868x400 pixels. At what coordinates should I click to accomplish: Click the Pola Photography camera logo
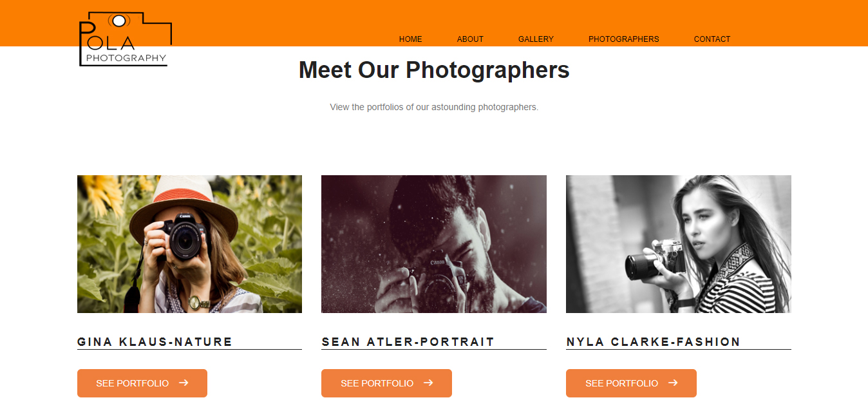126,39
